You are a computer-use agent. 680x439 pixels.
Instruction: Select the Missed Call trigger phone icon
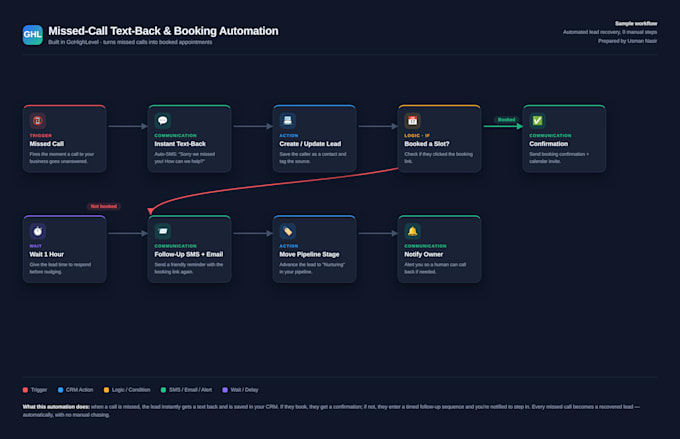coord(38,121)
